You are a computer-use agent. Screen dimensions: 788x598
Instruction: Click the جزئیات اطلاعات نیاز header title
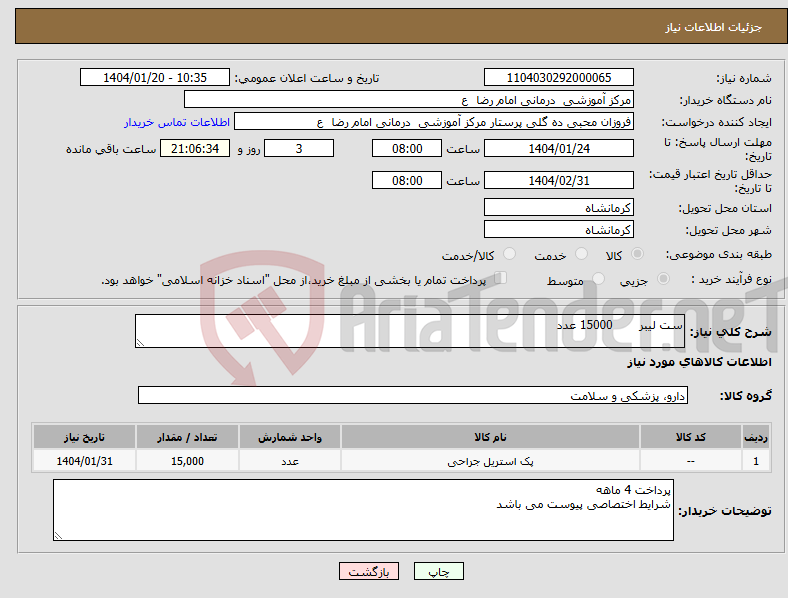coord(714,27)
